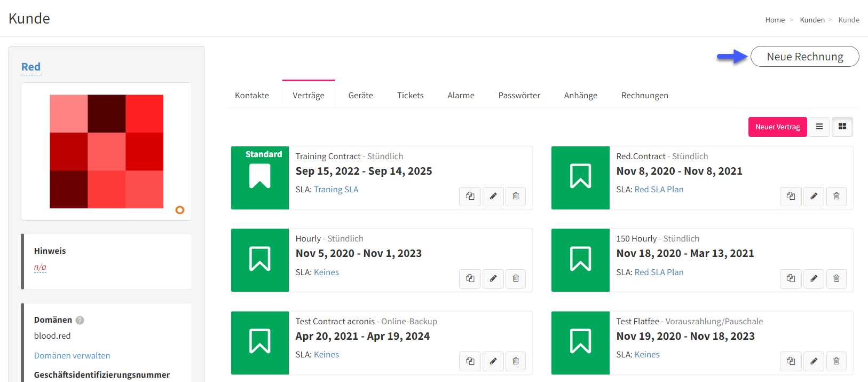The width and height of the screenshot is (868, 382).
Task: Open the Traning SLA link
Action: pyautogui.click(x=336, y=190)
